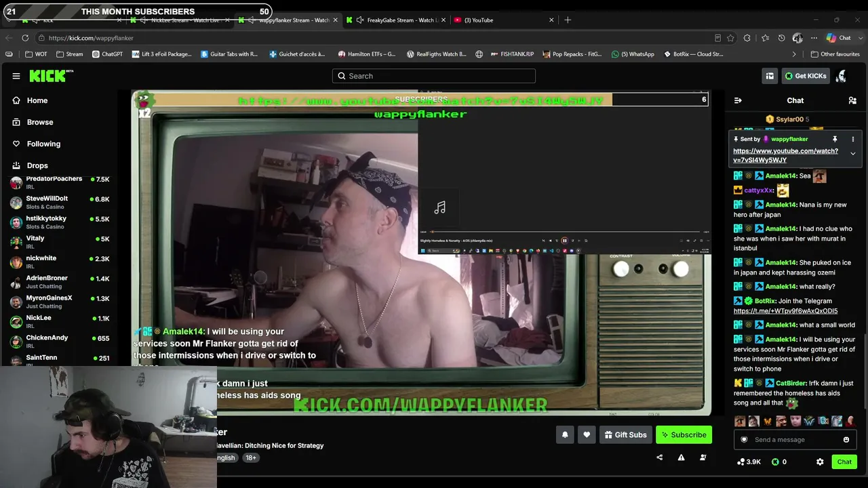
Task: Close the YouTube browser tab
Action: pos(551,20)
